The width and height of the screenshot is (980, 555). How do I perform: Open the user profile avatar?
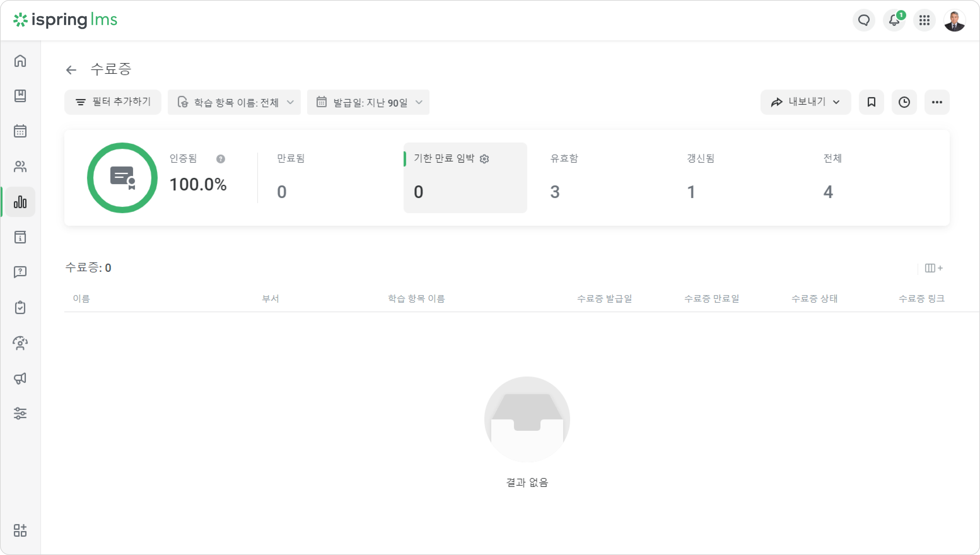pos(954,20)
